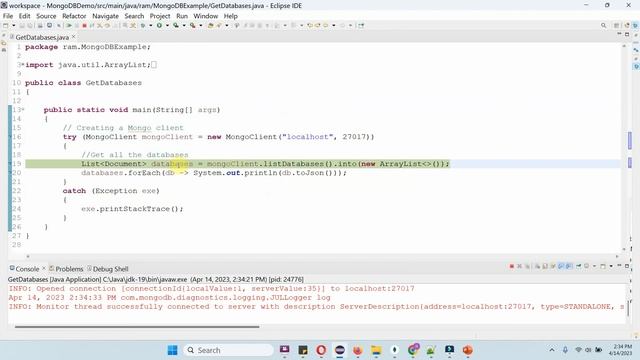Open the Eclipse icon in the taskbar
Image resolution: width=640 pixels, height=360 pixels.
click(340, 350)
